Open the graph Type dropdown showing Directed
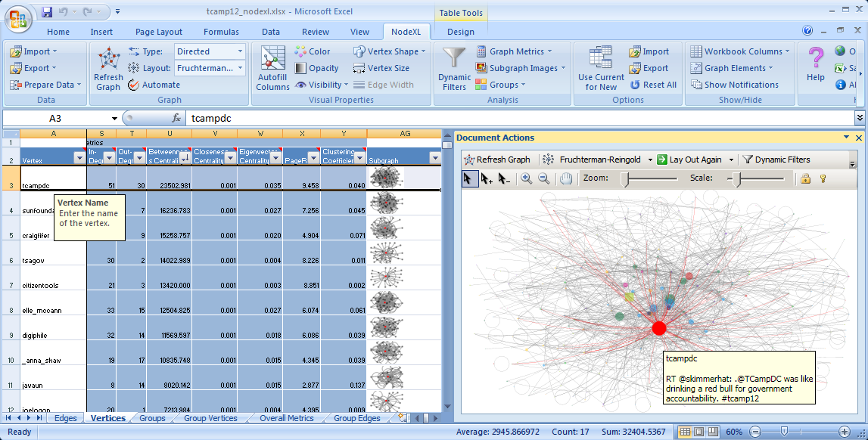This screenshot has width=868, height=440. point(210,51)
